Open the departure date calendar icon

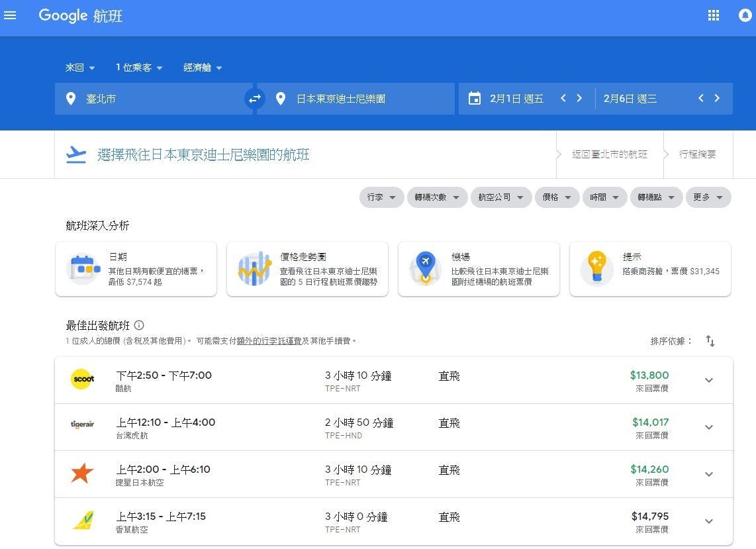tap(474, 99)
